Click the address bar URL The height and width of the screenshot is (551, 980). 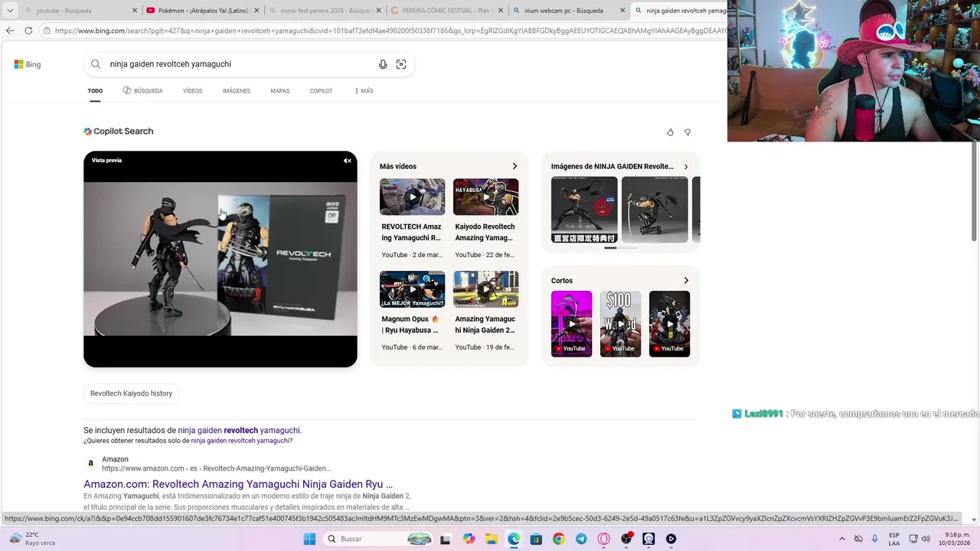pos(390,31)
